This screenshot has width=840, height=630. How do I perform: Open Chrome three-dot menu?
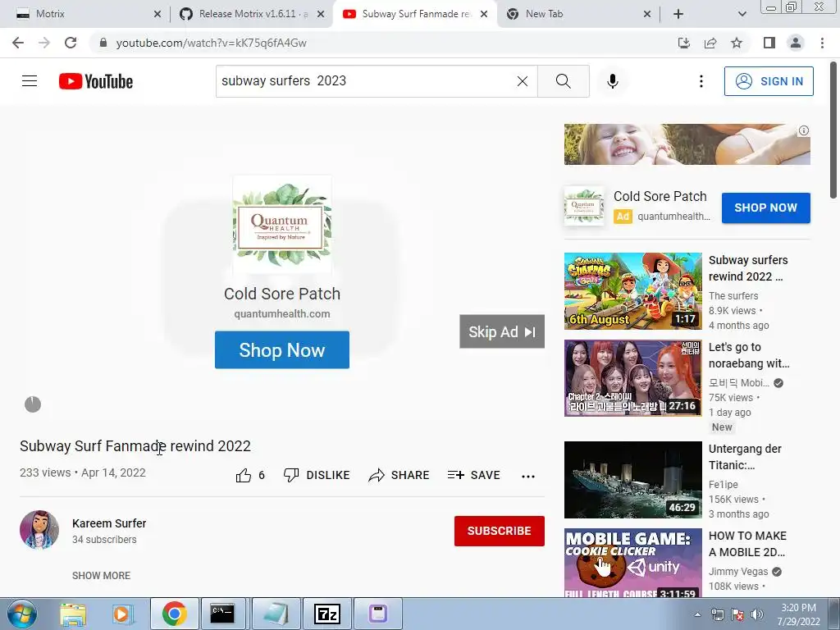(822, 43)
